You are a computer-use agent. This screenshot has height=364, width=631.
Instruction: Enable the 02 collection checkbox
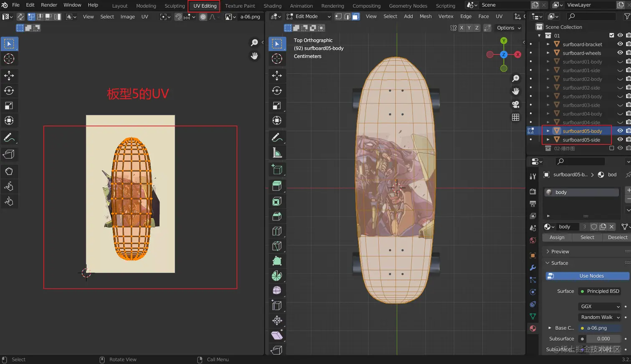click(x=612, y=148)
